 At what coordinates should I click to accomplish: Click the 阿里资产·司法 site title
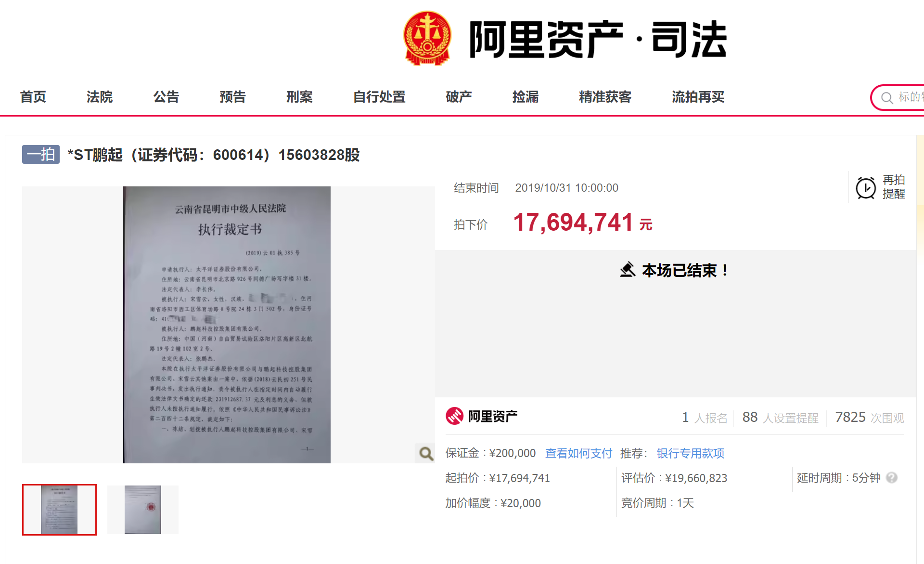coord(598,39)
